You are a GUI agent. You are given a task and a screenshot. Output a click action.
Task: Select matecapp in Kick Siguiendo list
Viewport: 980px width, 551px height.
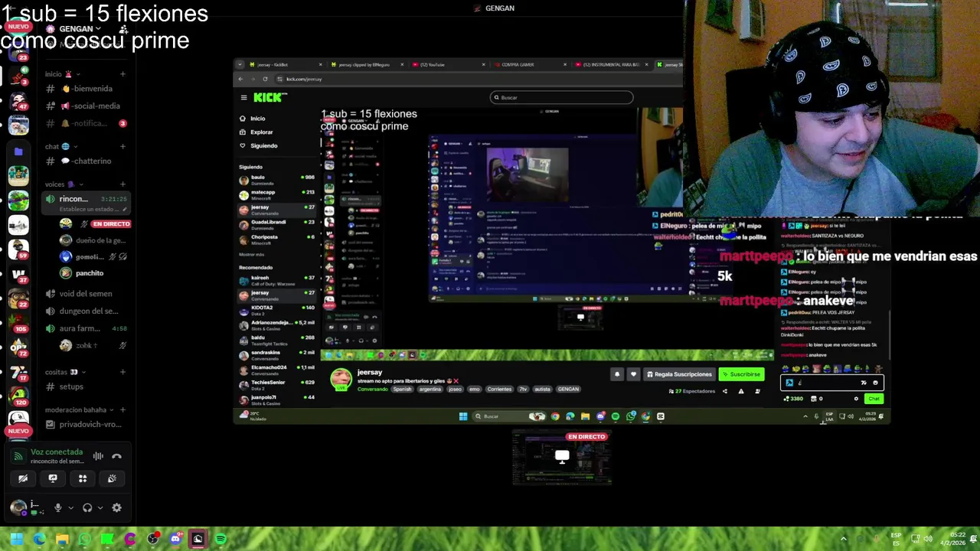pos(276,194)
